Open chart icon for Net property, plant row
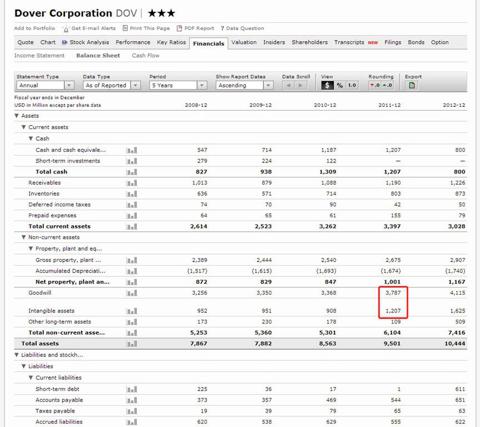This screenshot has width=480, height=427. [x=132, y=282]
